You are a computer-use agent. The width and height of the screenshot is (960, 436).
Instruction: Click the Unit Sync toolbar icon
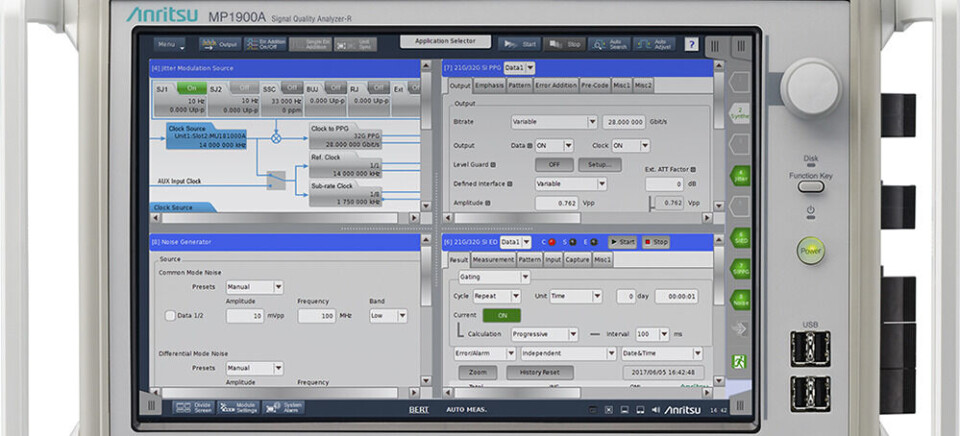(355, 45)
